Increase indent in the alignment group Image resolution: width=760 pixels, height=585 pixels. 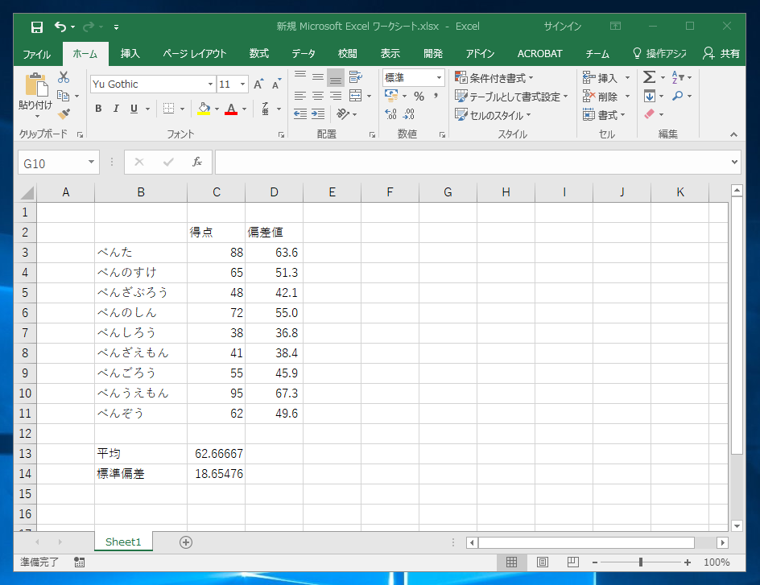[x=318, y=114]
